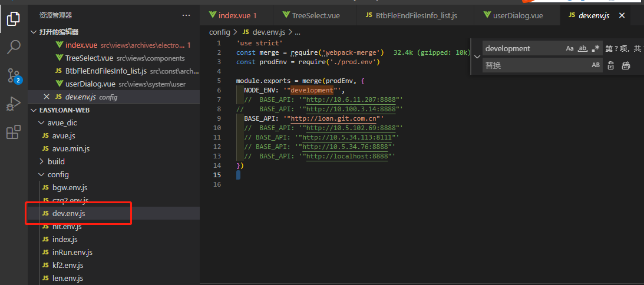The image size is (644, 285).
Task: Close dev.env.js in open editors list
Action: point(47,97)
